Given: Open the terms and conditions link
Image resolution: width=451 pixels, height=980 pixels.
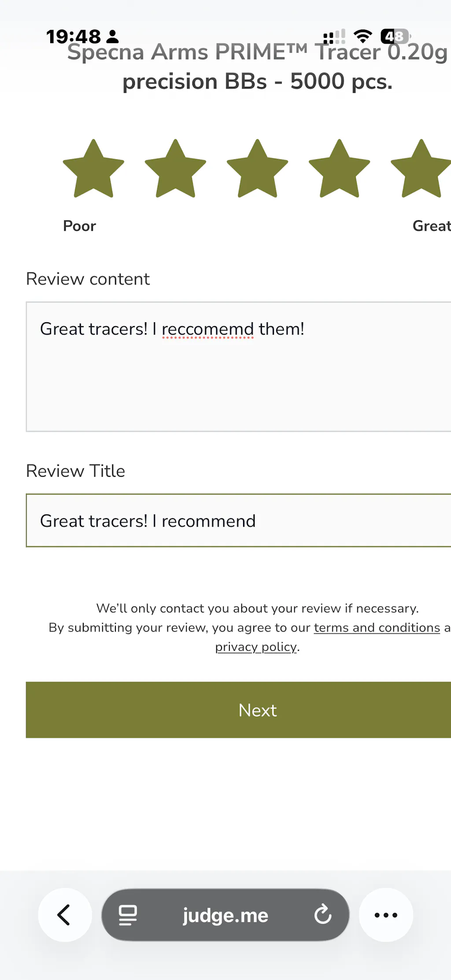Looking at the screenshot, I should (x=377, y=627).
